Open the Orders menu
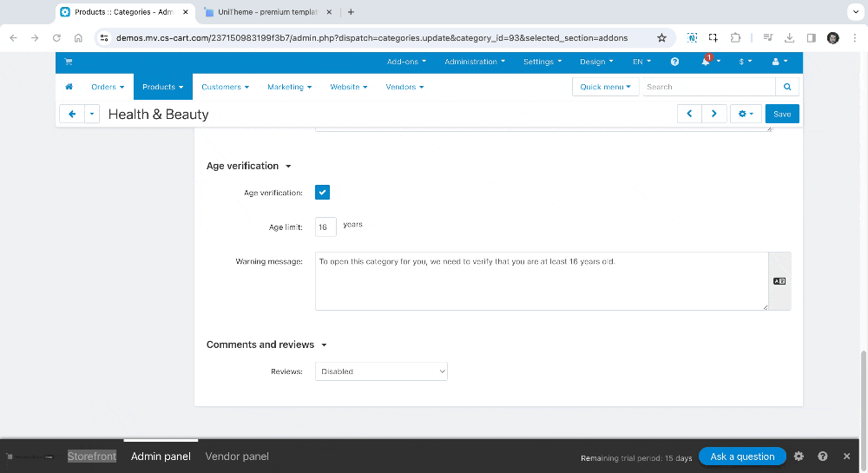Screen dimensions: 868x473 point(108,87)
